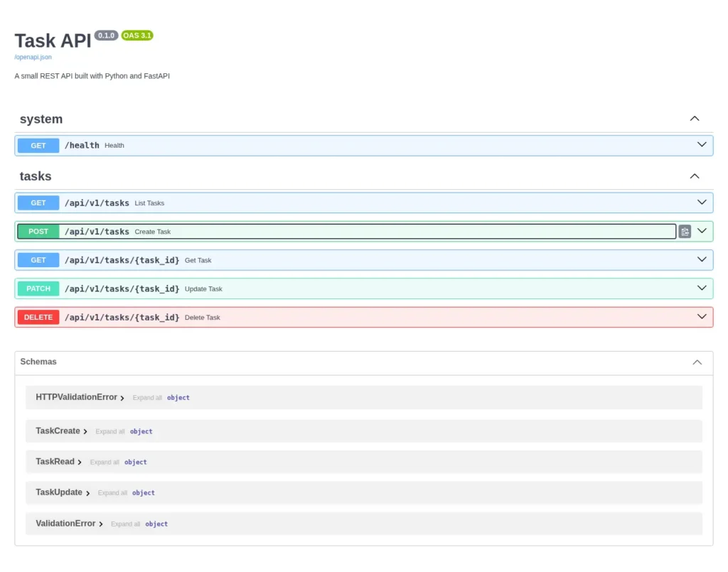Expand the Delete Task operation arrow
The height and width of the screenshot is (572, 728).
coord(702,317)
